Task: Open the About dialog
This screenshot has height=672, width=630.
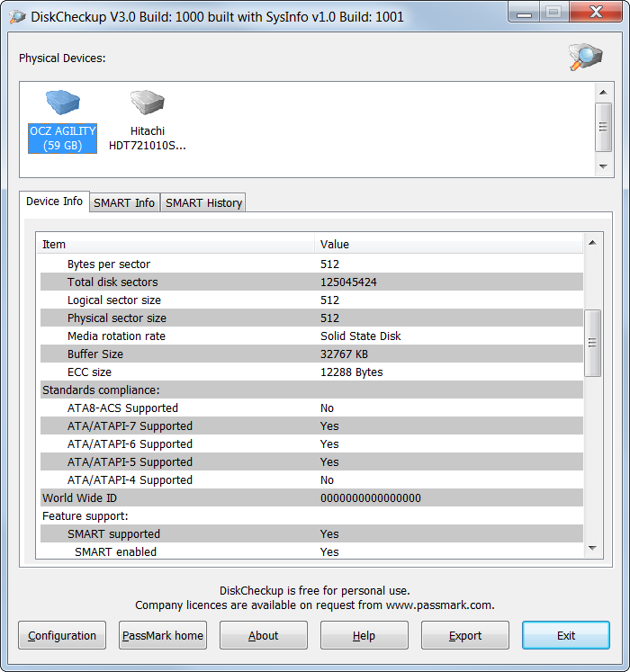Action: point(264,635)
